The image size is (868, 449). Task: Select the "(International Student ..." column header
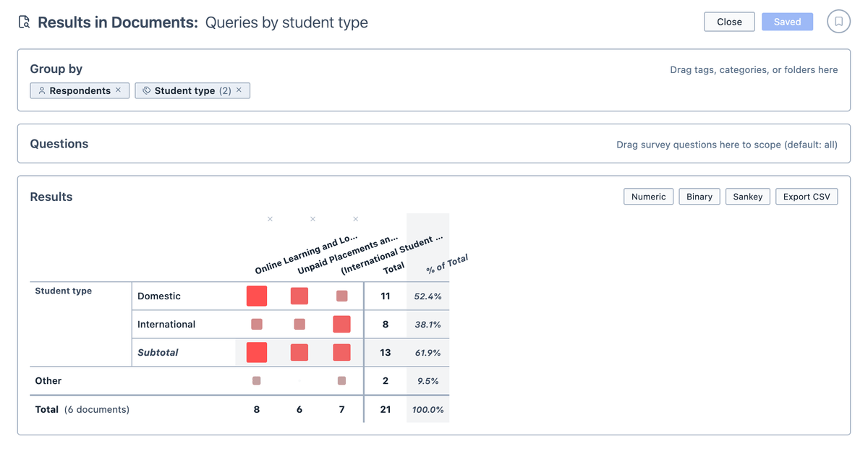[x=391, y=255]
